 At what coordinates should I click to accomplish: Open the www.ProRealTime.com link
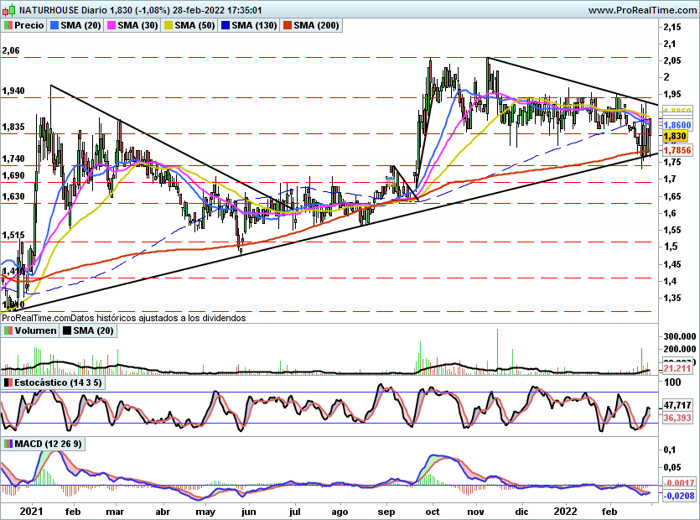pyautogui.click(x=642, y=10)
